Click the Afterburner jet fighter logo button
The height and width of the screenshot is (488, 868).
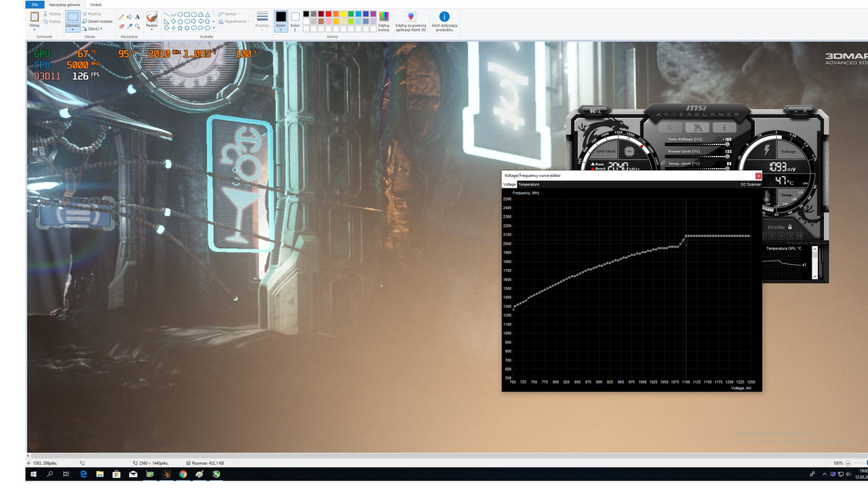697,127
